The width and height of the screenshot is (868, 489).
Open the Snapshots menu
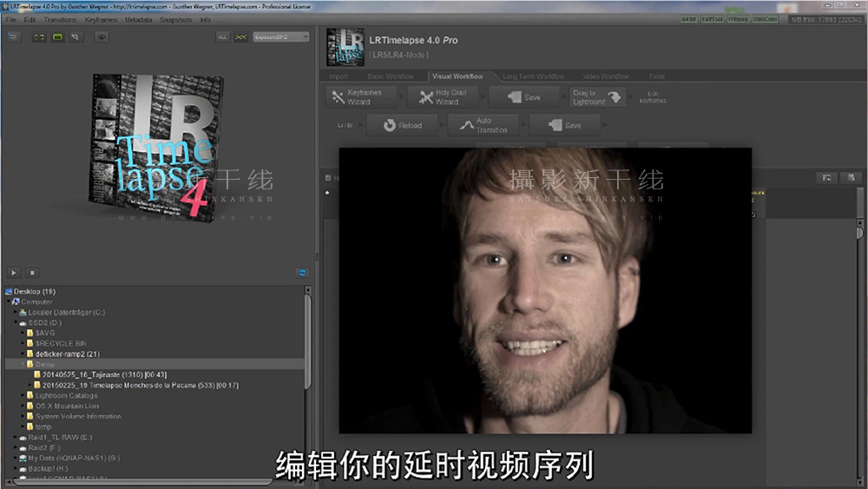(x=175, y=19)
